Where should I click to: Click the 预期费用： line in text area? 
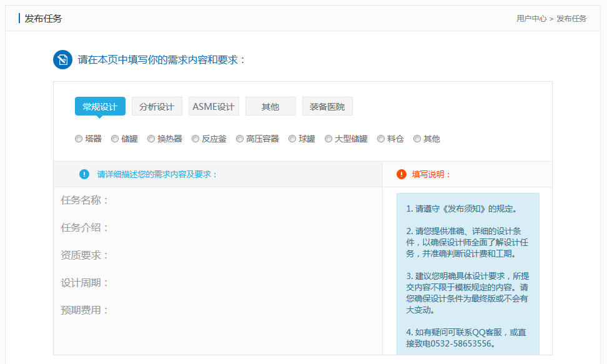85,310
